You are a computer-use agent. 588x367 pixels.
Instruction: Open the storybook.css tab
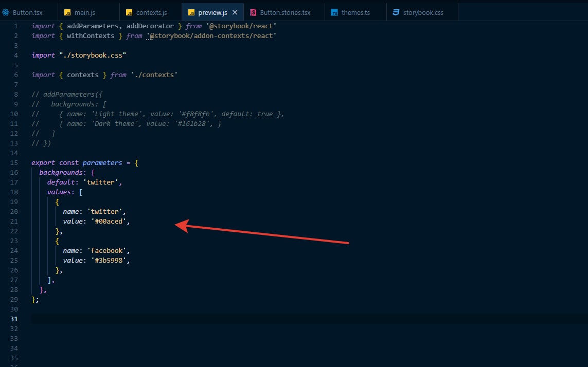423,12
